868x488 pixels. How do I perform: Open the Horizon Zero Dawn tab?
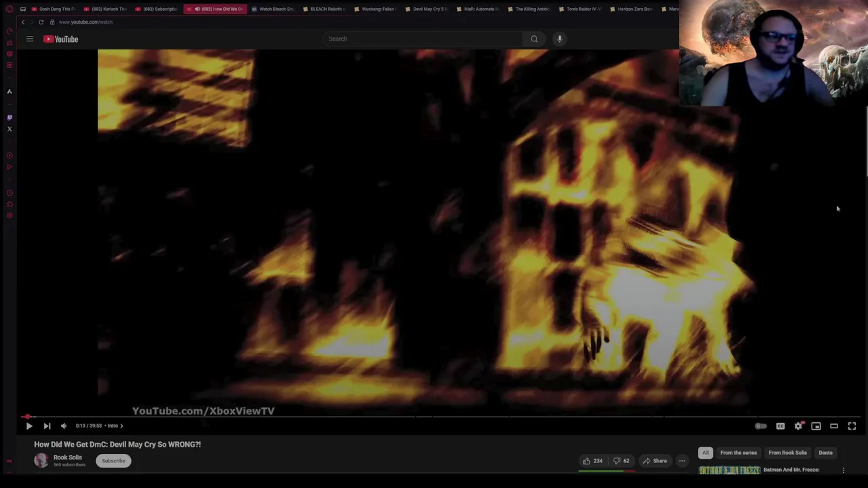point(631,9)
